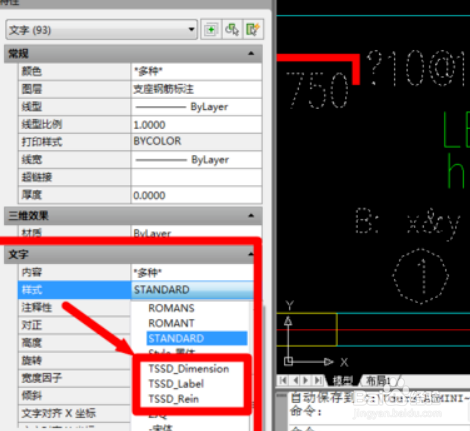The width and height of the screenshot is (470, 431).
Task: Select the green h text in drawing
Action: (x=456, y=171)
